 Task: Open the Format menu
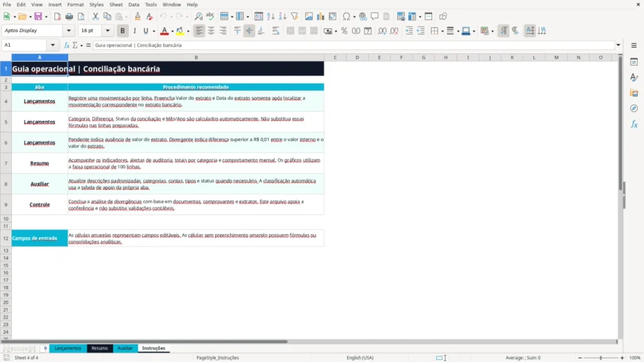[x=75, y=4]
